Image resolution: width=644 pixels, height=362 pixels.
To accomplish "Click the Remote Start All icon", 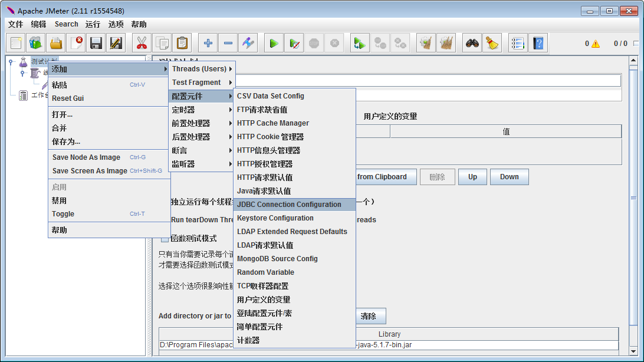I will (360, 43).
